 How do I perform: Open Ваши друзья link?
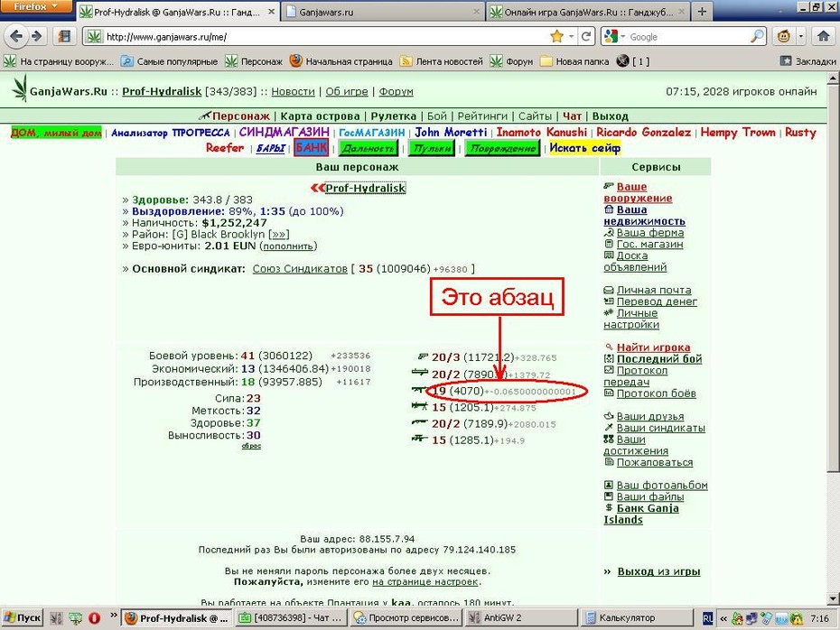pos(649,416)
